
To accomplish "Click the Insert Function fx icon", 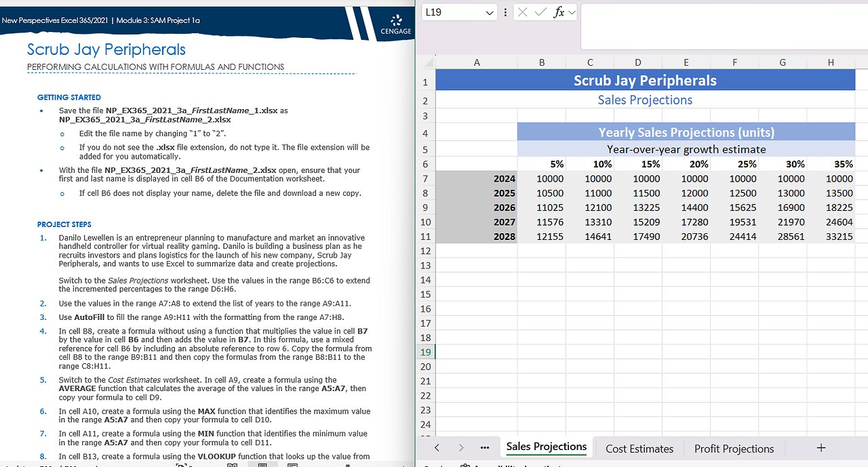I will [558, 12].
